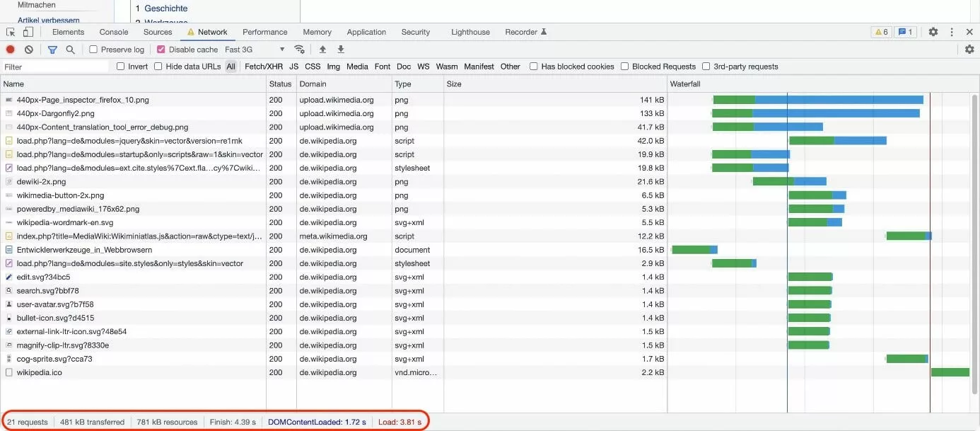This screenshot has width=980, height=431.
Task: Open the DevTools settings gear icon
Action: [933, 32]
